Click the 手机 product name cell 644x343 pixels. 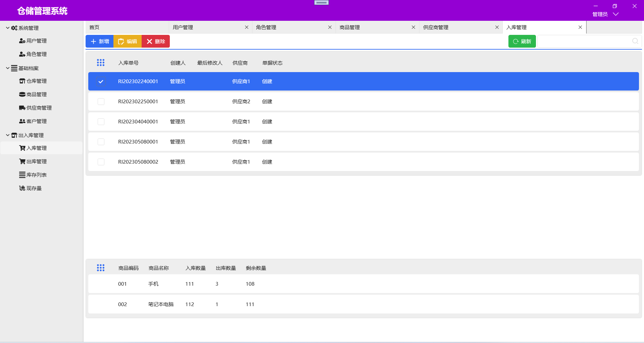pyautogui.click(x=153, y=284)
